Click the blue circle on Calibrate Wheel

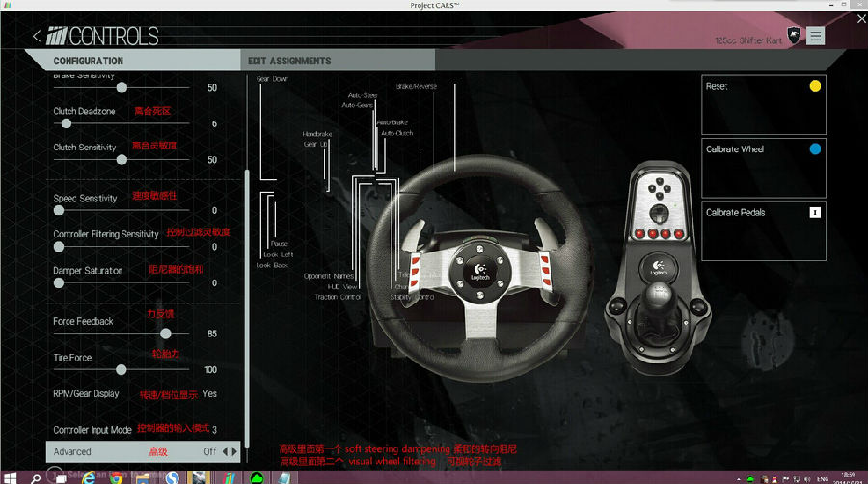[x=815, y=148]
